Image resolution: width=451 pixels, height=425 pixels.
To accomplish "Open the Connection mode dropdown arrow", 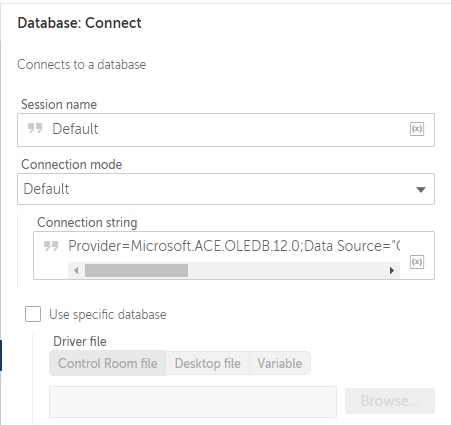I will (421, 190).
